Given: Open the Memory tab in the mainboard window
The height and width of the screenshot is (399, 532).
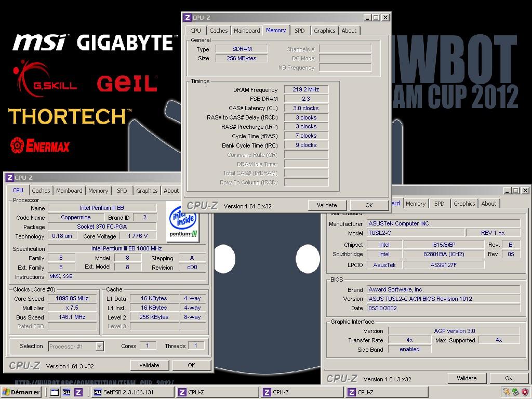Looking at the screenshot, I should tap(415, 204).
